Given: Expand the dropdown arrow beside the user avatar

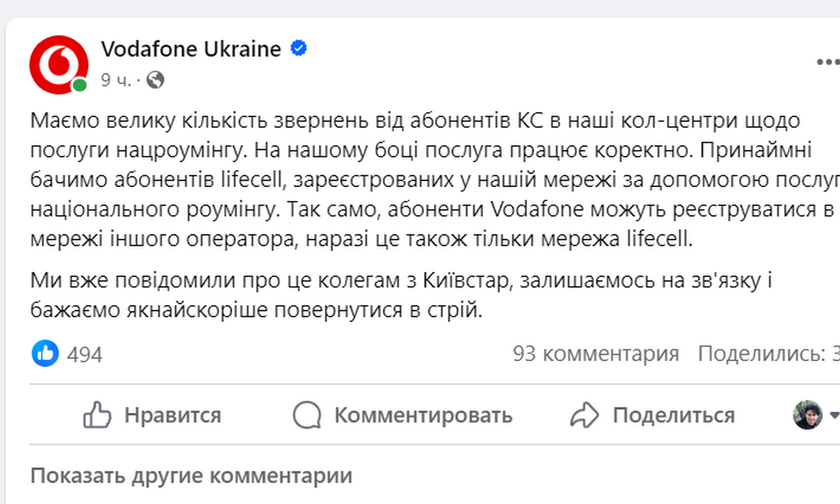Looking at the screenshot, I should pos(834,415).
